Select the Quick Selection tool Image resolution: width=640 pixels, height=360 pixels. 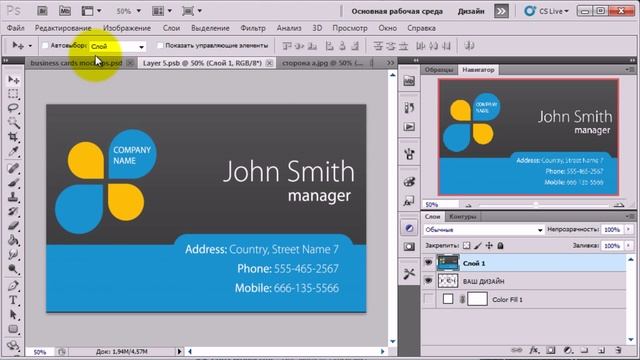tap(13, 122)
